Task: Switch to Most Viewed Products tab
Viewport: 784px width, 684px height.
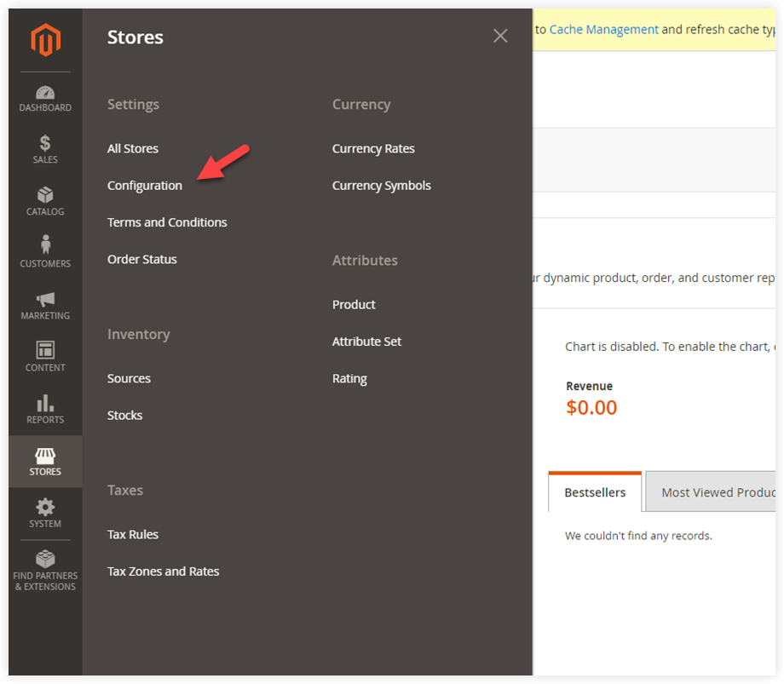Action: point(711,492)
